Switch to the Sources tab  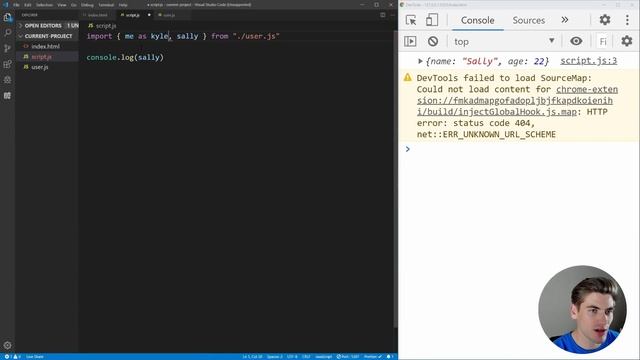529,20
